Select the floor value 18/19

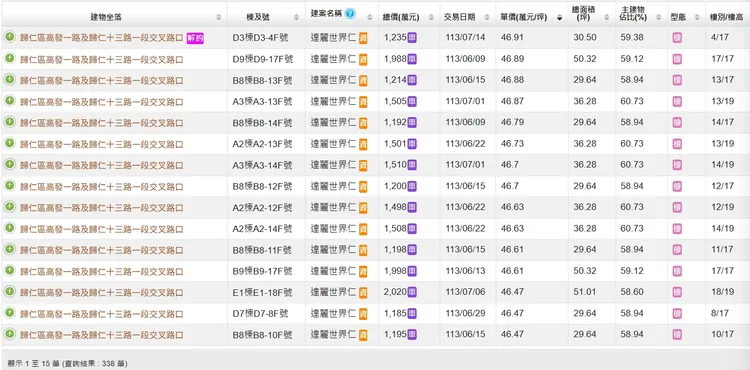pos(722,292)
